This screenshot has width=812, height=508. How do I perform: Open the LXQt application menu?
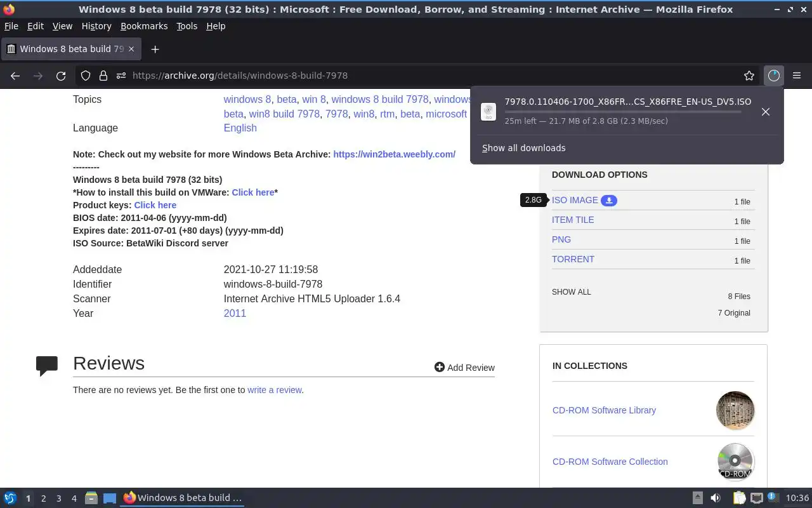coord(10,498)
